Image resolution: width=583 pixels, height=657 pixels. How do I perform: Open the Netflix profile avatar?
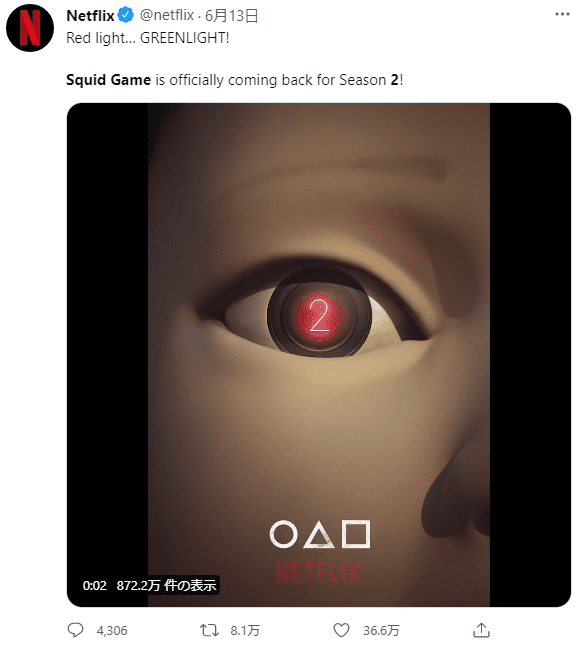[30, 28]
